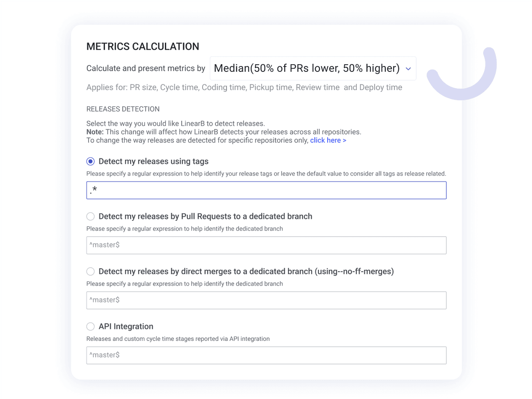Click the RELEASES DETECTION section label
This screenshot has width=532, height=399.
tap(123, 109)
